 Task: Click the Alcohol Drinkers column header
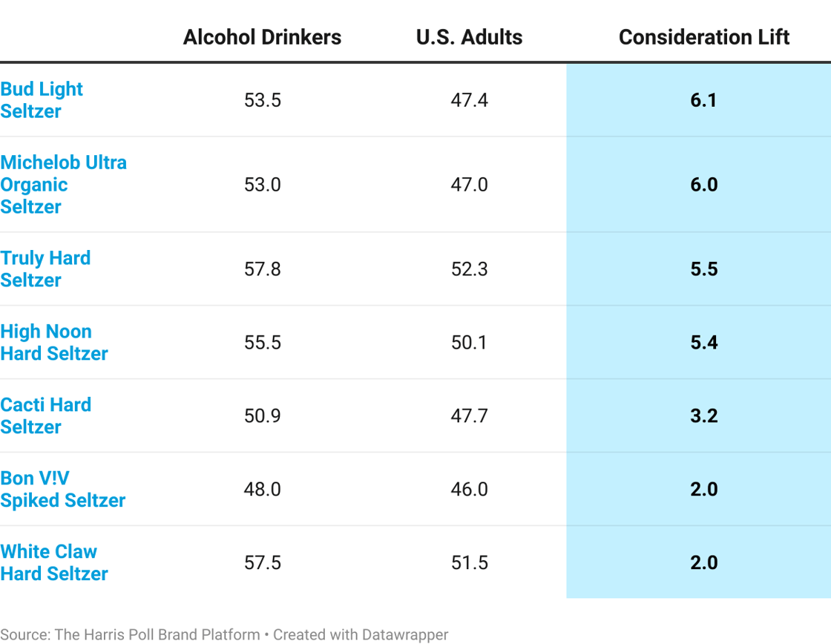click(x=262, y=37)
